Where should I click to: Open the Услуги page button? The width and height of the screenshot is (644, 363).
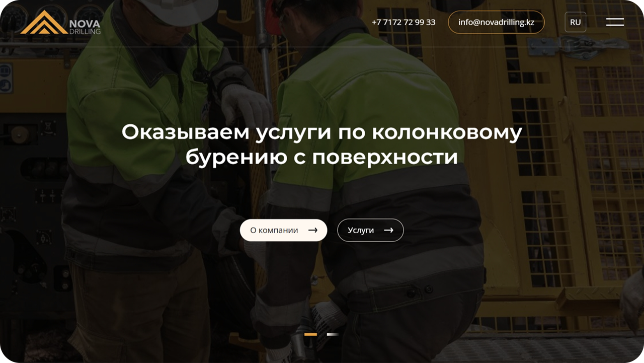tap(370, 230)
